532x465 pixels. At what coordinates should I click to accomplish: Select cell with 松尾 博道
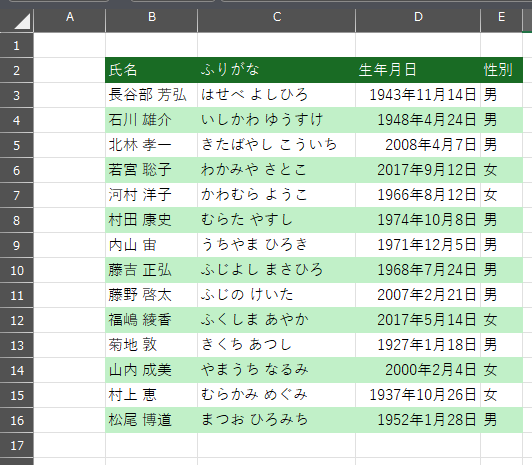point(151,420)
